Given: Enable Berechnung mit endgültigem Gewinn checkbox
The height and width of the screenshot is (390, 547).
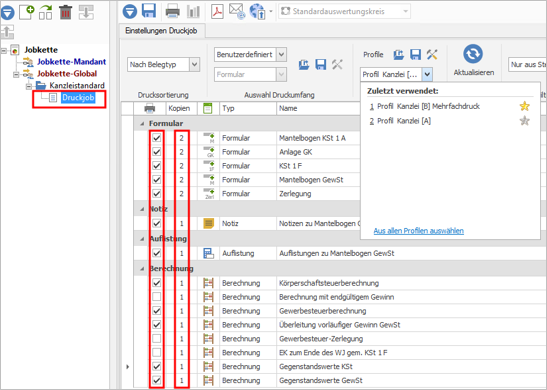Looking at the screenshot, I should (157, 297).
